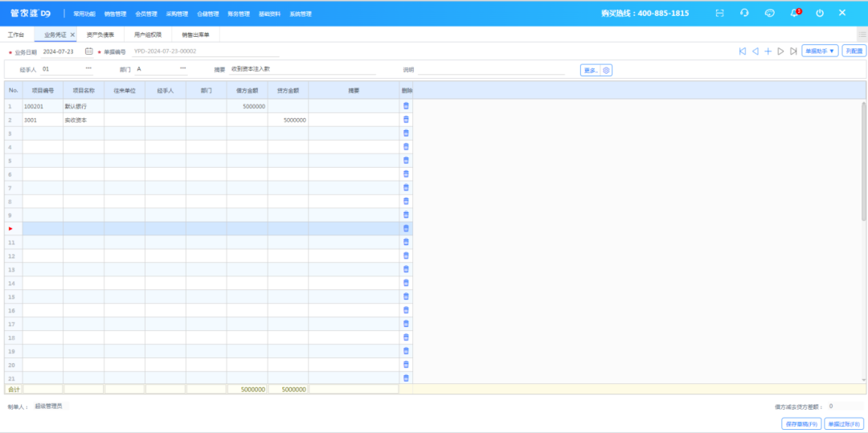Click the 保存草稿(F9) button
868x433 pixels.
point(801,423)
